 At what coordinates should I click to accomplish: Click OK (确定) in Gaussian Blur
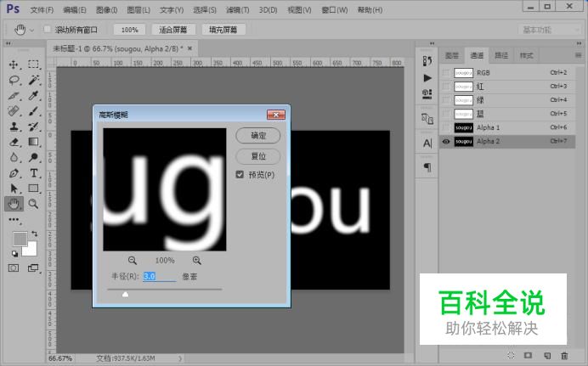258,135
